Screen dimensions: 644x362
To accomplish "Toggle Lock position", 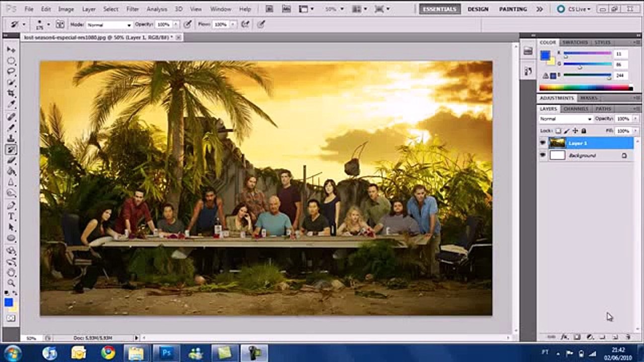I will click(x=575, y=131).
